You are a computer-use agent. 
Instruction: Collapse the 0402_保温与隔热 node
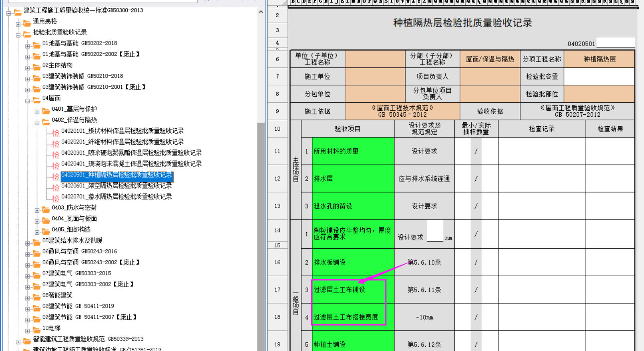point(37,123)
